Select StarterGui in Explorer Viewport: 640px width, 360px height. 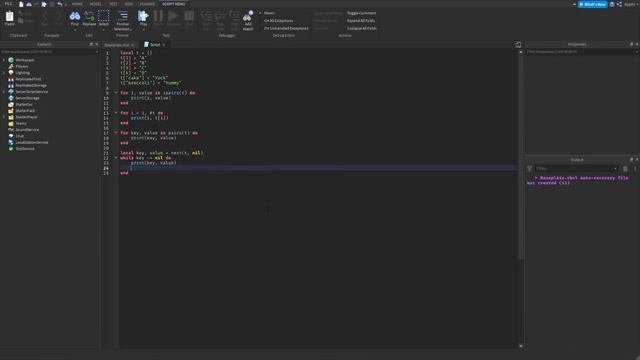pos(24,104)
